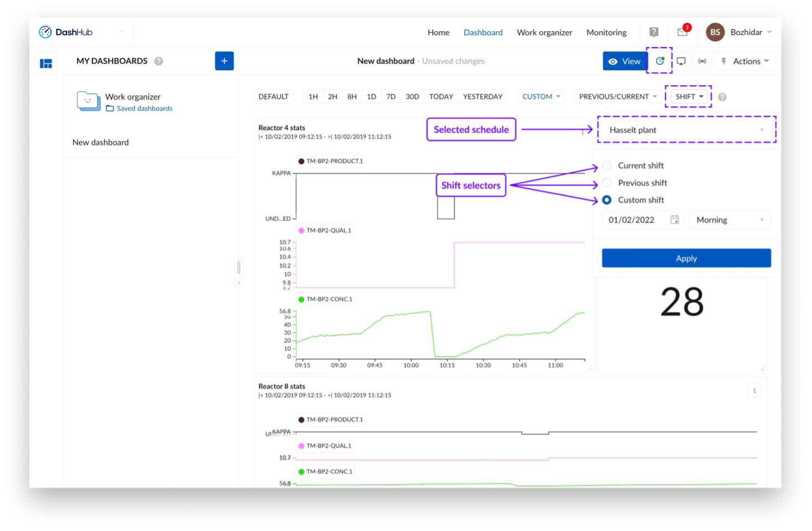Click the sidebar resize handle
Screen dimensions: 812x531
point(239,267)
